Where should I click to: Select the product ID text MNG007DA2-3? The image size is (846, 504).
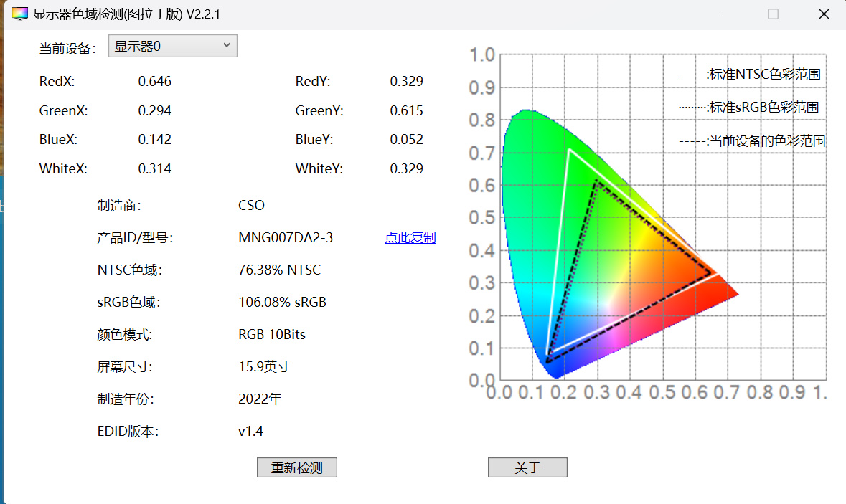(x=286, y=238)
